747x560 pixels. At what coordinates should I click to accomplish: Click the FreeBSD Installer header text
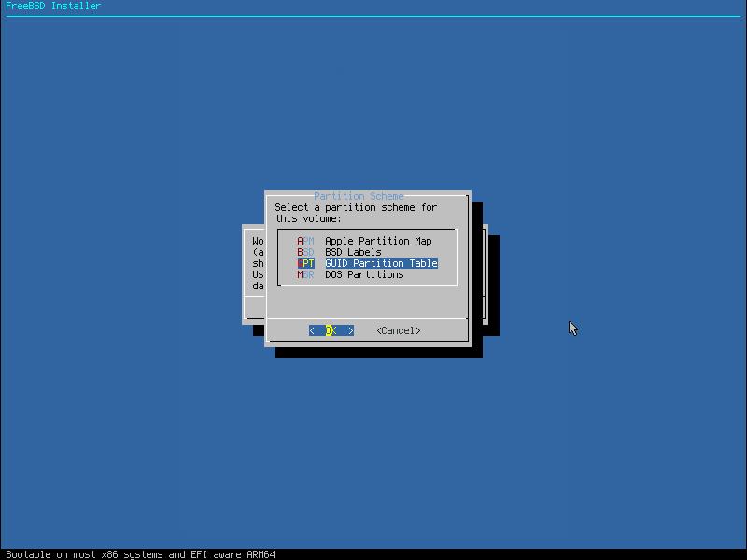[x=53, y=6]
